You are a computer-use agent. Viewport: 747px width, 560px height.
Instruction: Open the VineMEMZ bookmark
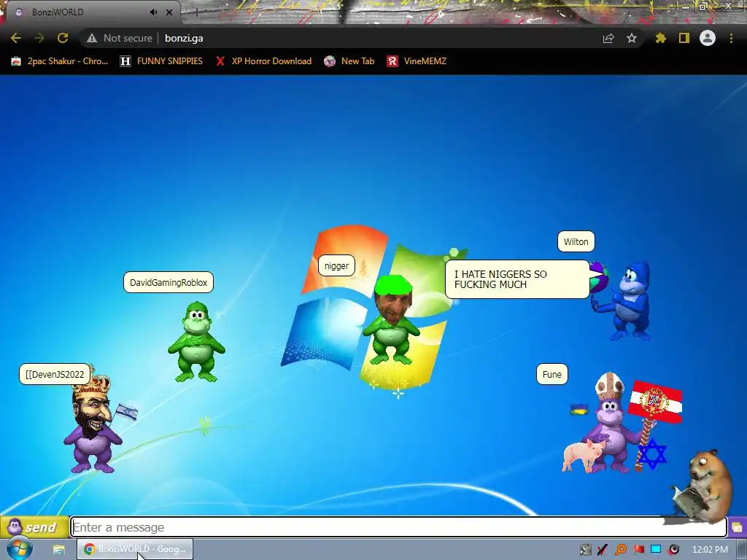(x=417, y=61)
